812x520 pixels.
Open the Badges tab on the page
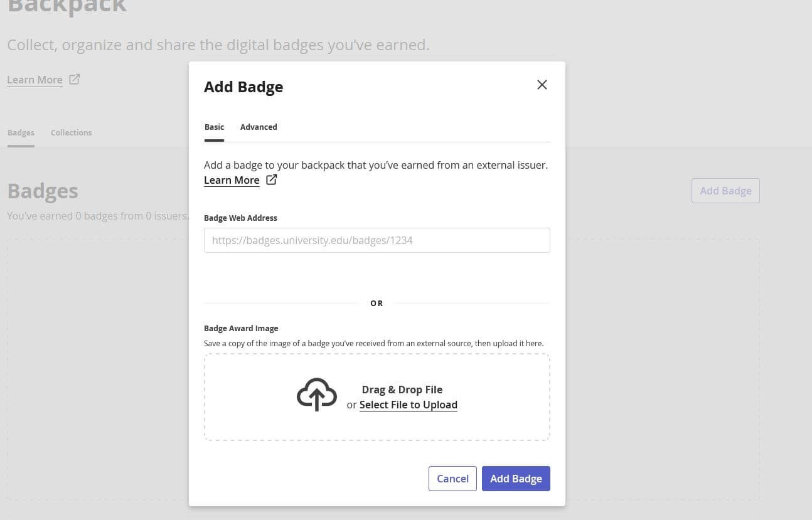tap(21, 132)
